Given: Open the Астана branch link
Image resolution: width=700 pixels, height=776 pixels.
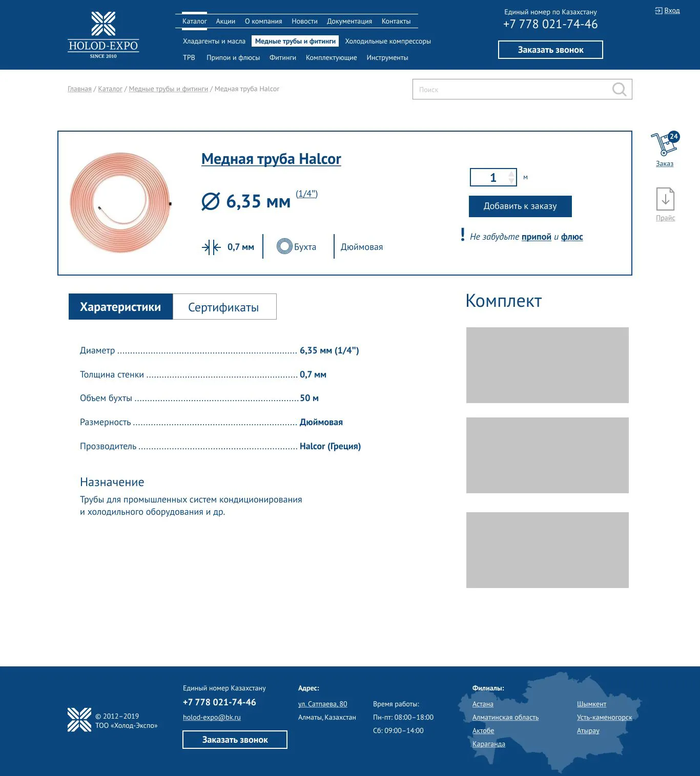Looking at the screenshot, I should (483, 704).
